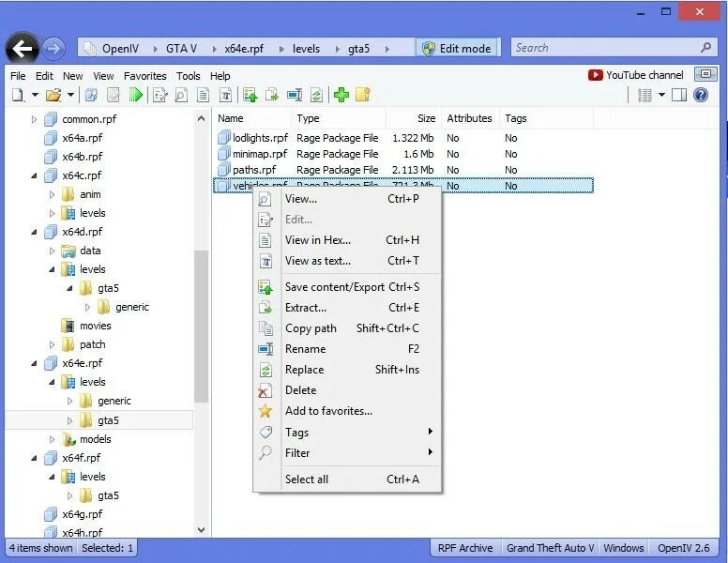Image resolution: width=728 pixels, height=563 pixels.
Task: Choose Delete from the context menu
Action: 347,390
